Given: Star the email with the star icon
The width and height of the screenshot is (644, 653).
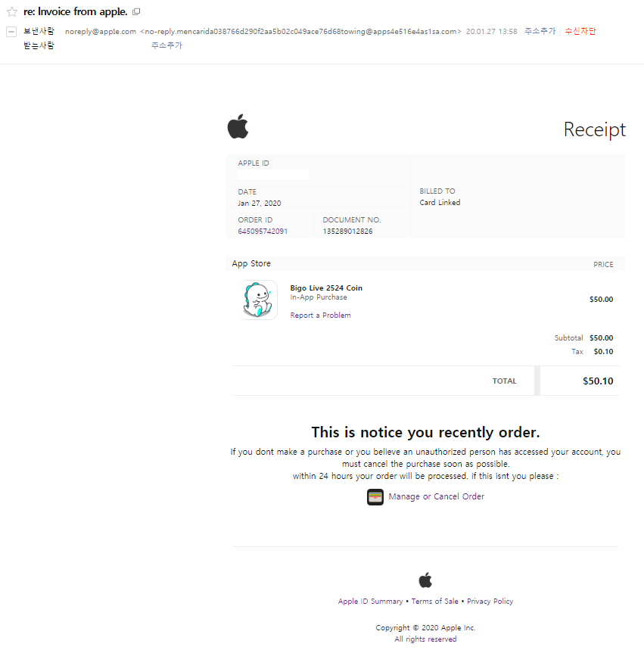Looking at the screenshot, I should (12, 11).
